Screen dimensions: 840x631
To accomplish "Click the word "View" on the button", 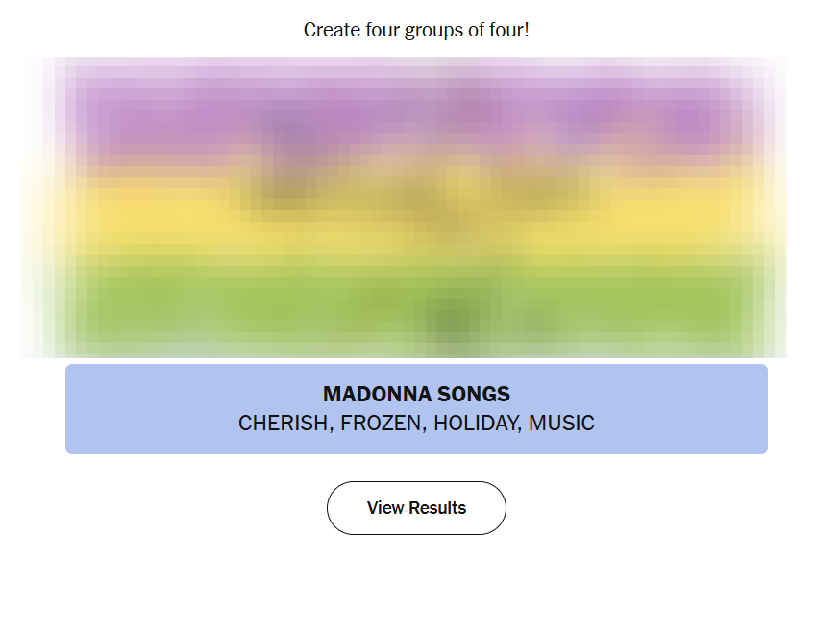I will point(385,508).
